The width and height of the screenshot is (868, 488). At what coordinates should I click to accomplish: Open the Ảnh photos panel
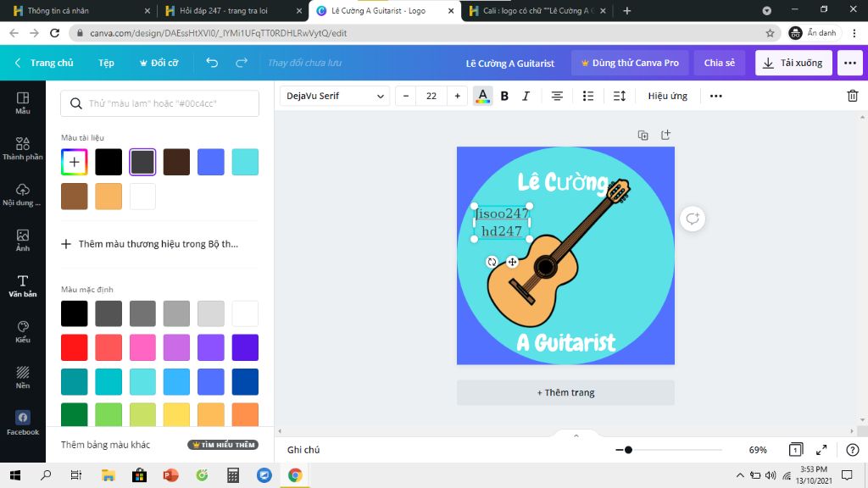click(23, 241)
